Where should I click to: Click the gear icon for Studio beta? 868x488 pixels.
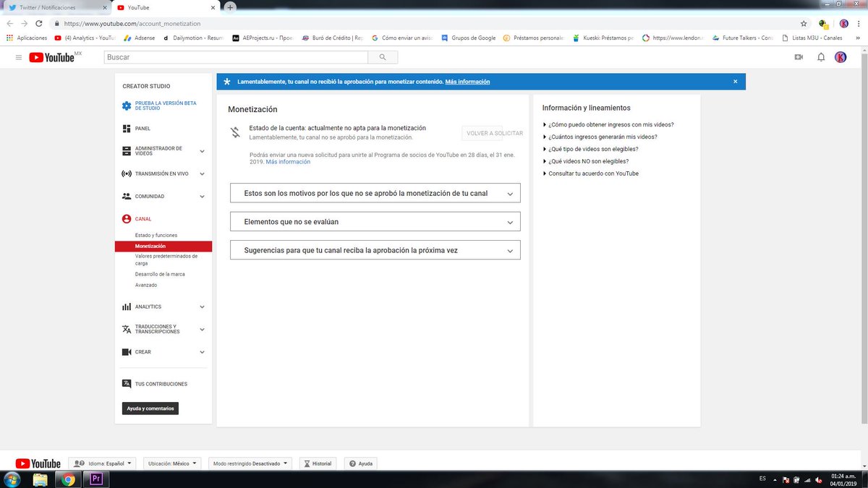point(127,106)
